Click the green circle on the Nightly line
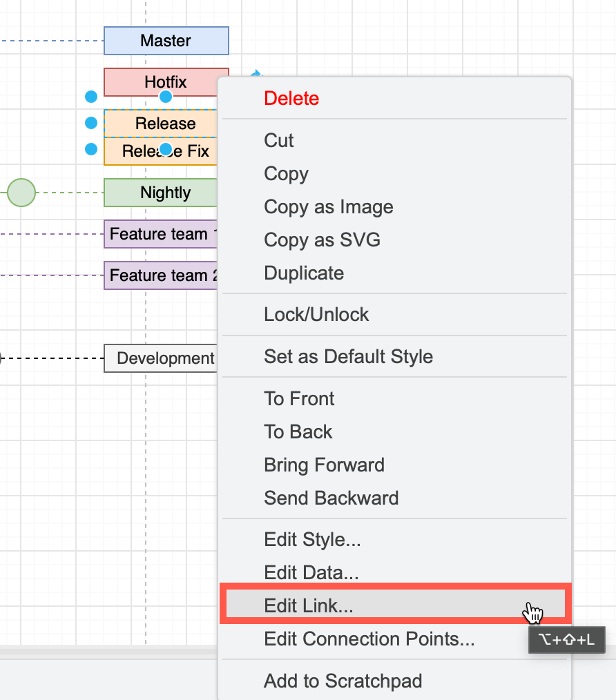Screen dimensions: 616x700 pos(21,193)
